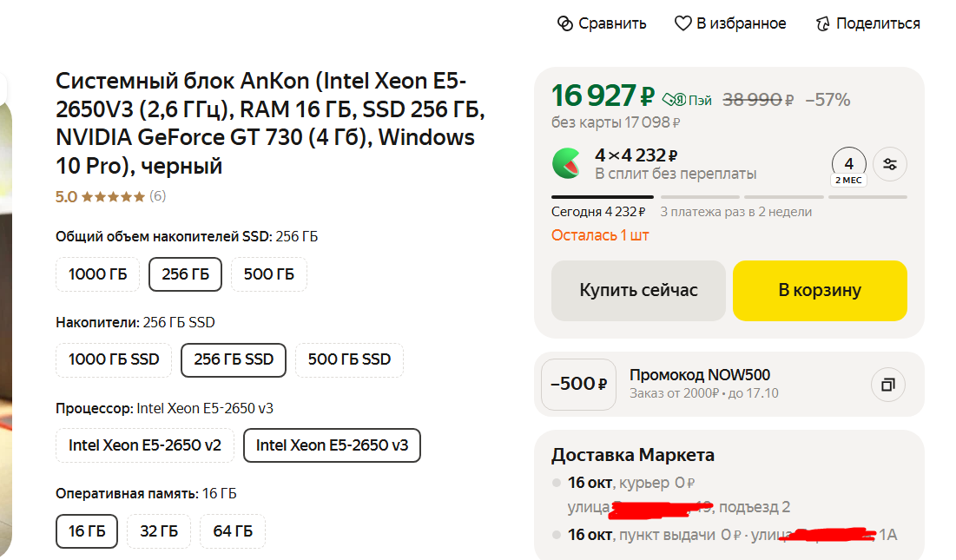Click the green Split pie icon
The width and height of the screenshot is (956, 560).
tap(567, 163)
